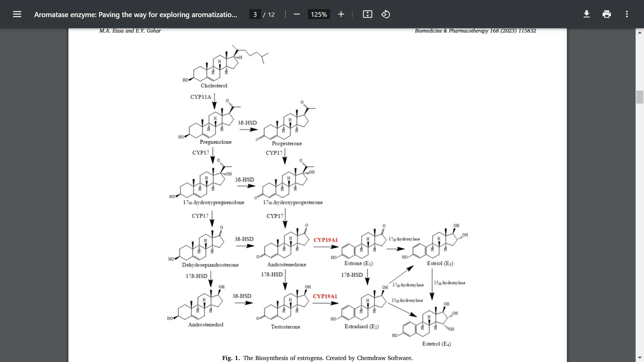Click the zoom out minus button
This screenshot has width=644, height=362.
(x=297, y=14)
